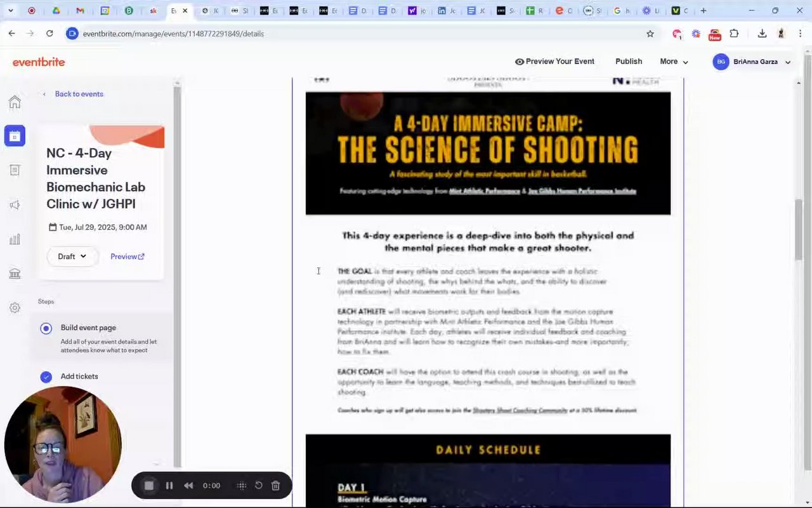Click The Science of Shooting banner image
The width and height of the screenshot is (812, 508).
(x=488, y=153)
